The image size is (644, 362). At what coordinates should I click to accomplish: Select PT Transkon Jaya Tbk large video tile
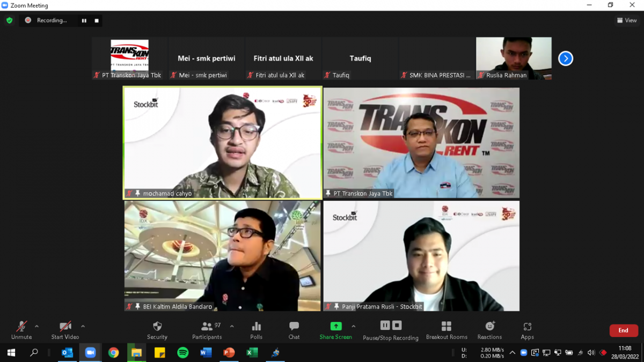pyautogui.click(x=421, y=143)
